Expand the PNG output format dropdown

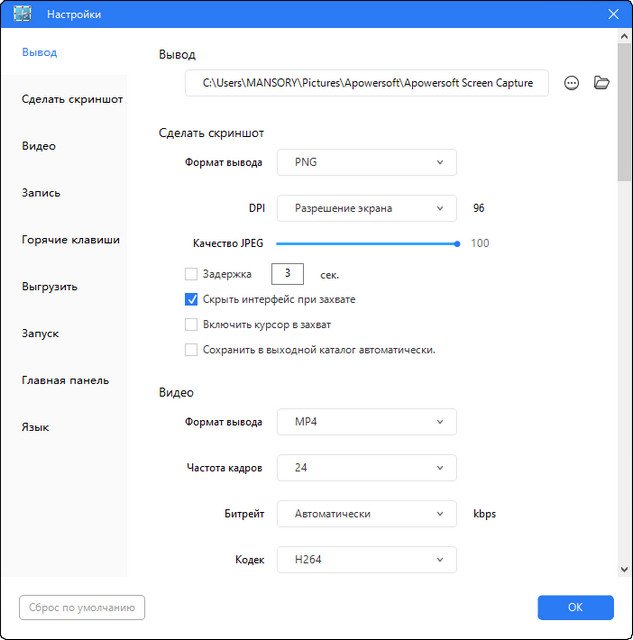click(366, 162)
